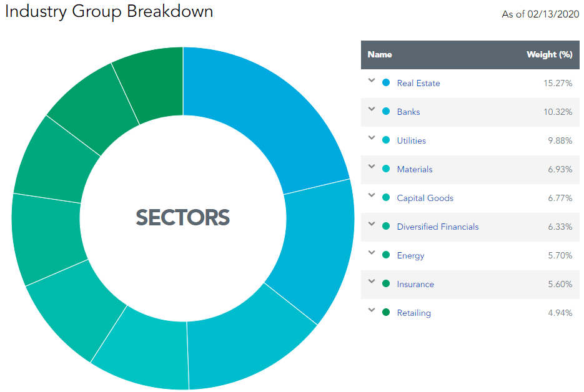Expand the Utilities row details
Viewport: 584px width, 392px height.
pos(372,139)
